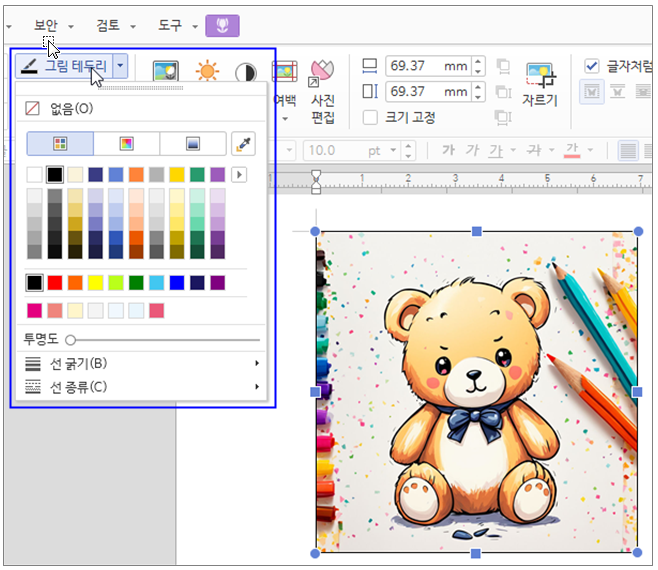Viewport: 658px width, 570px height.
Task: Toggle underline 가 formatting
Action: (496, 150)
